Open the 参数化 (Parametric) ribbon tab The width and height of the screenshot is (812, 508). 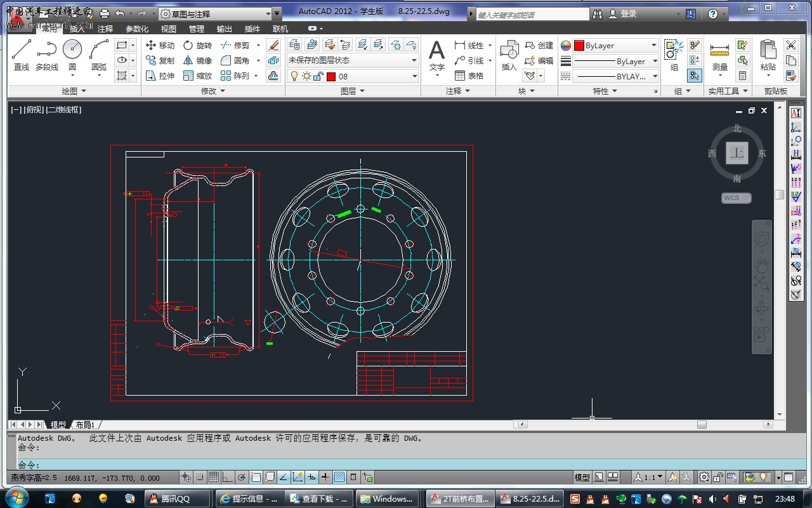(x=137, y=29)
